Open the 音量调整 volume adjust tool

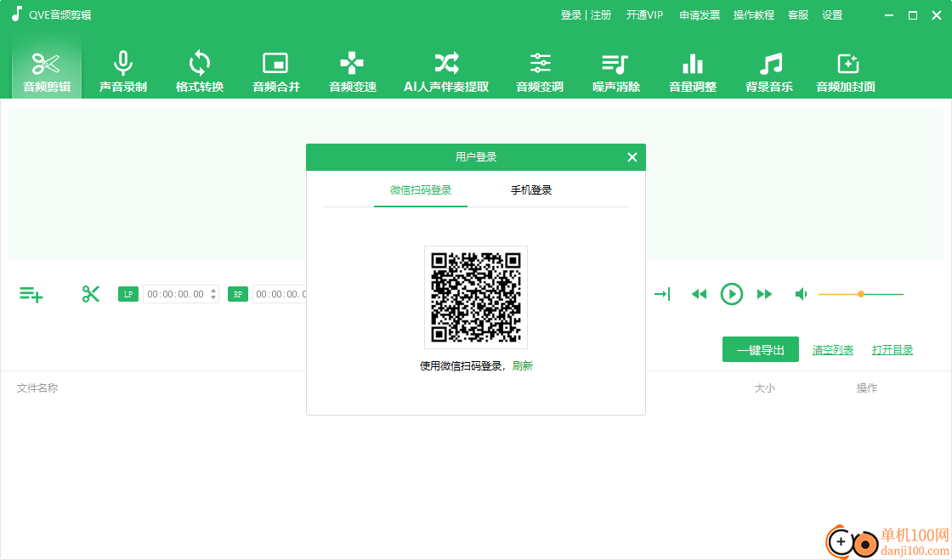click(693, 71)
